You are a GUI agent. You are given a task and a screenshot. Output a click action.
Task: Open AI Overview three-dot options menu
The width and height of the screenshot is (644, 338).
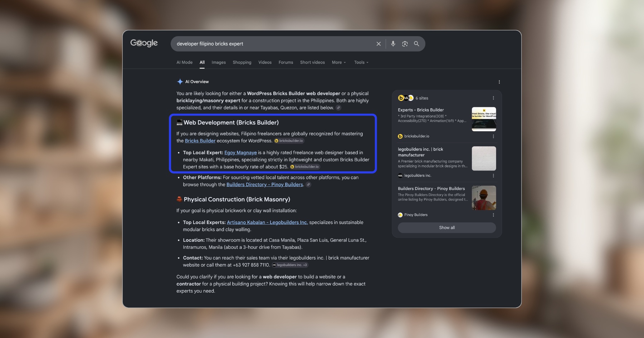(499, 82)
